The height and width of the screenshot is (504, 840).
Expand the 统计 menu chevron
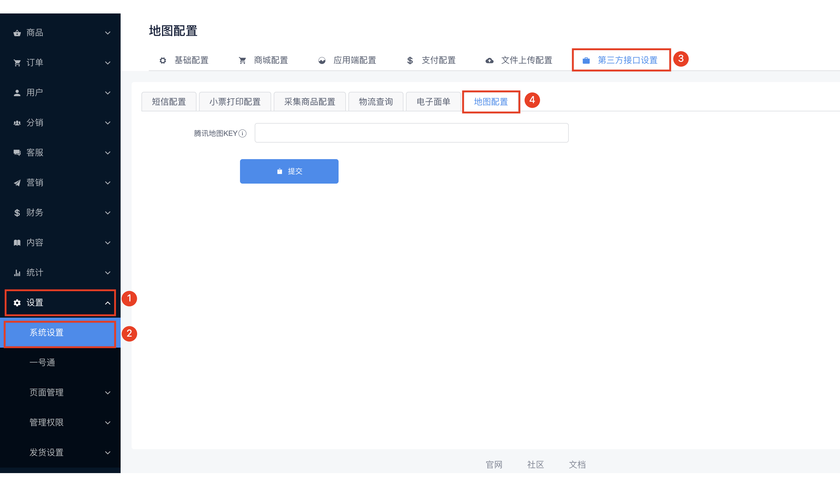108,273
